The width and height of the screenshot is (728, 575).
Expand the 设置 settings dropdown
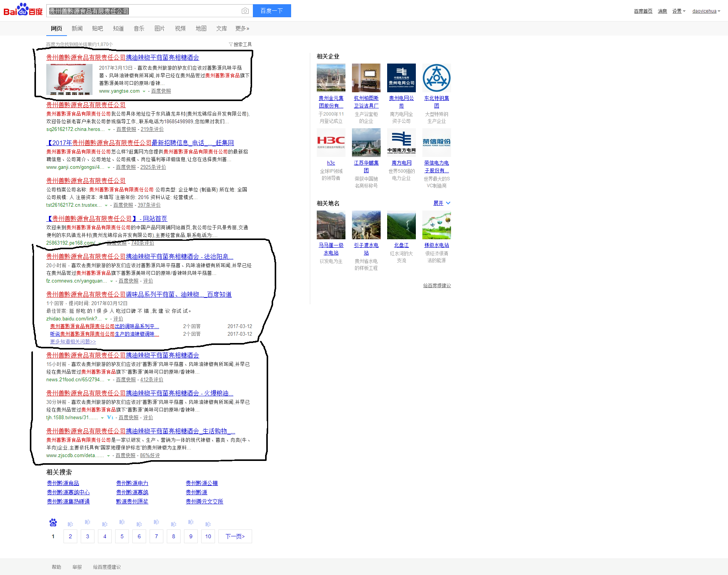click(x=679, y=11)
